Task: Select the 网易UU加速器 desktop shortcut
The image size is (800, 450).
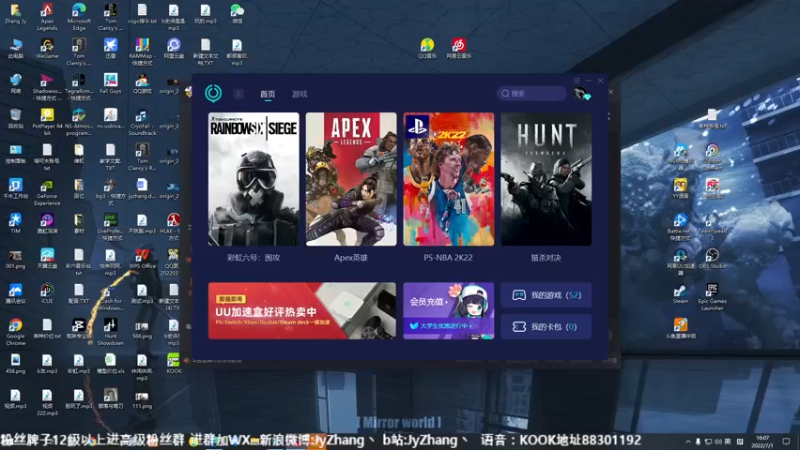Action: [680, 262]
